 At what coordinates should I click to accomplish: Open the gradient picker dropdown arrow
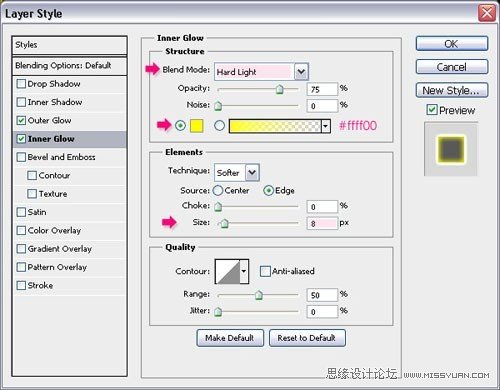[x=326, y=126]
